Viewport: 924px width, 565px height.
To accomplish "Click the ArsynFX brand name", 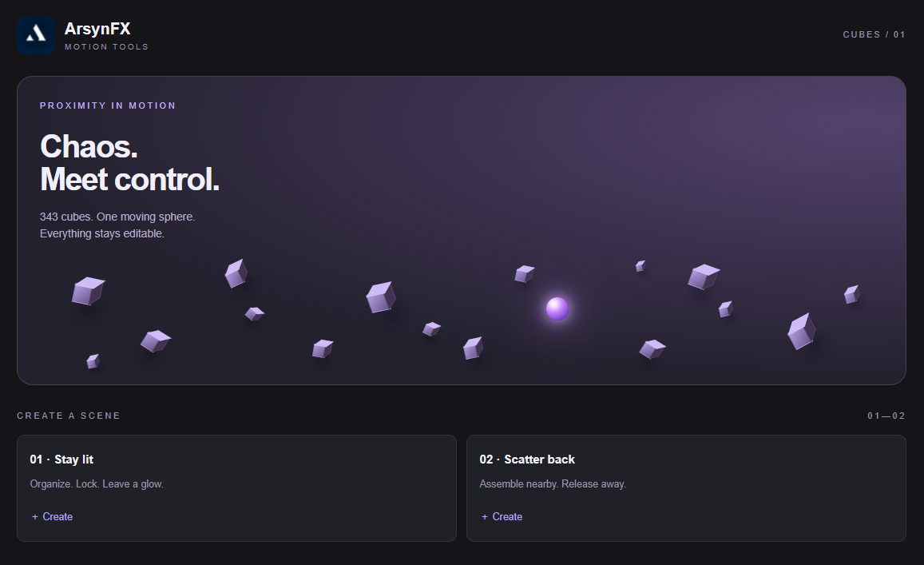I will 97,28.
